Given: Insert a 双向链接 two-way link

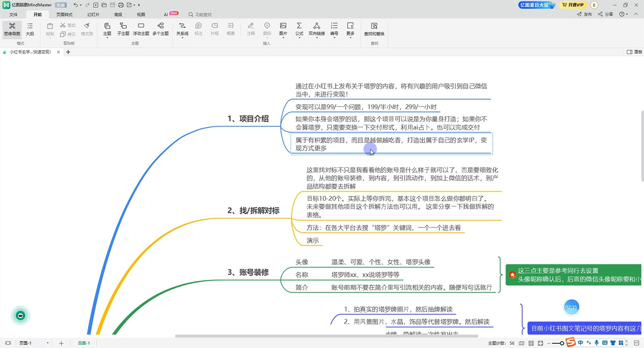Looking at the screenshot, I should click(317, 30).
